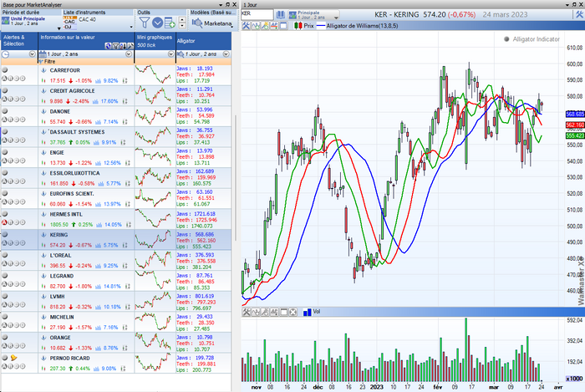Click the sort icon in Information sur la valeur header
Image resolution: width=585 pixels, height=392 pixels.
pos(123,46)
